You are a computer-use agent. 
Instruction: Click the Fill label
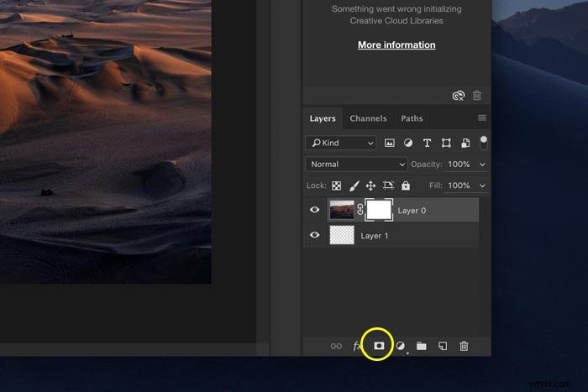click(x=436, y=186)
